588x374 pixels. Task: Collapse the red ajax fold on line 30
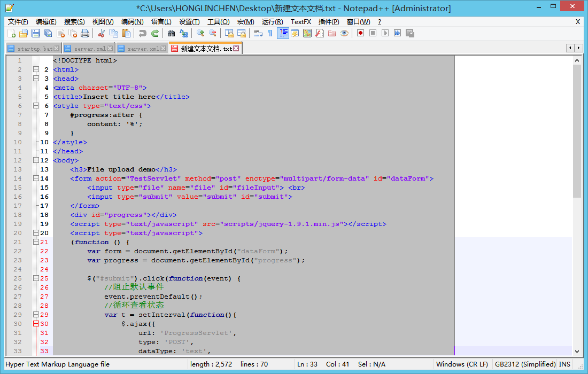(36, 323)
